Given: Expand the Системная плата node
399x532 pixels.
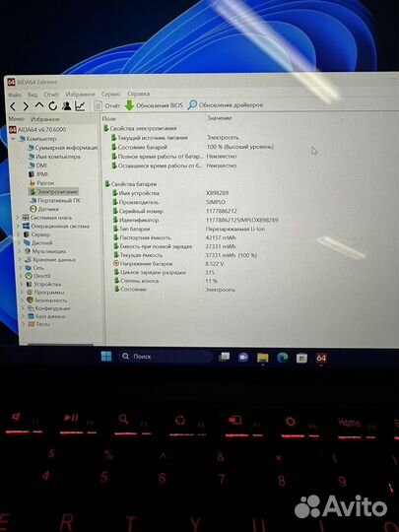Looking at the screenshot, I should point(18,218).
